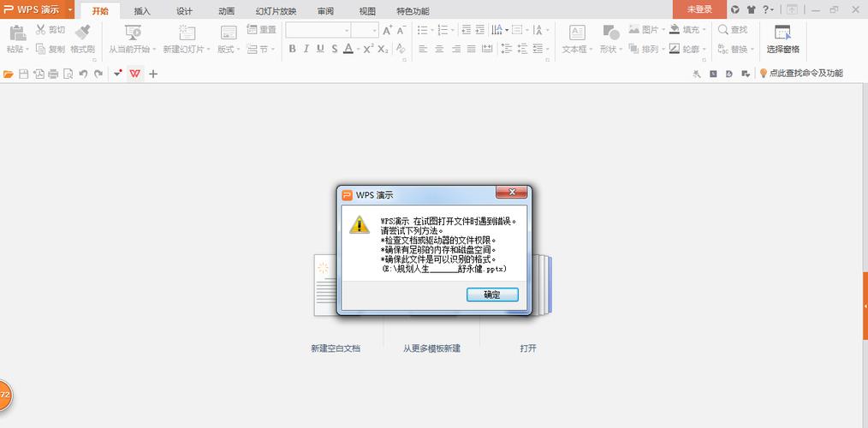
Task: Open the 填充 fill color control
Action: point(687,29)
